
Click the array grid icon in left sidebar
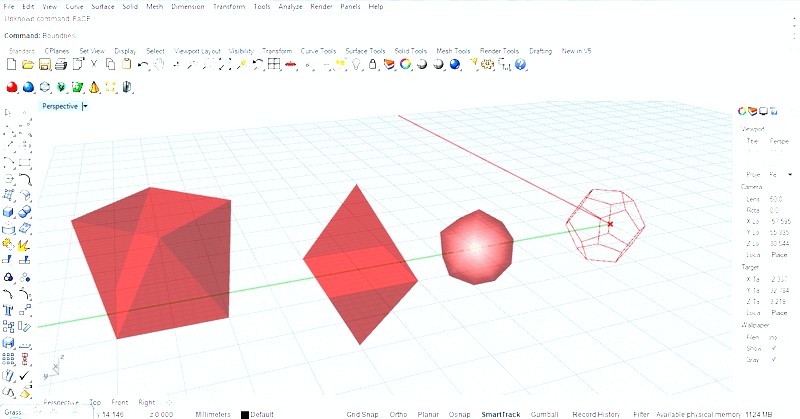click(8, 359)
